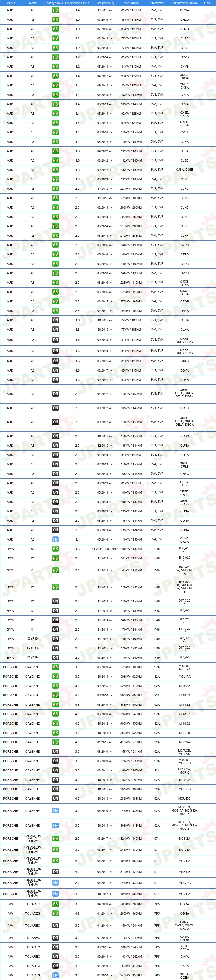The height and width of the screenshot is (980, 216).
Task: Click petrol fuel icon in Audi A3 CPWA row
Action: tap(56, 10)
